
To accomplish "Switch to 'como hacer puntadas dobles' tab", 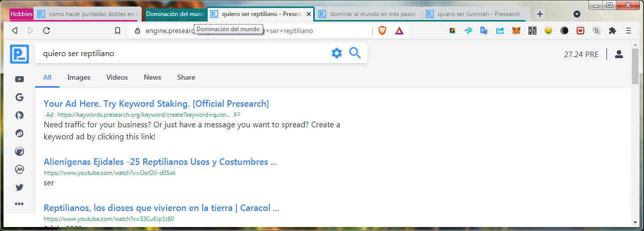I will (x=89, y=14).
